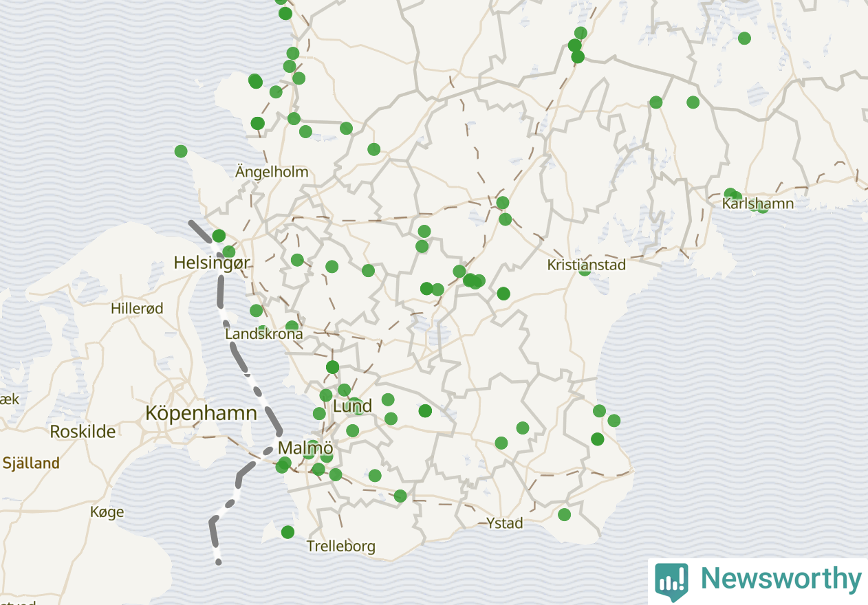Select the Lund city label
The height and width of the screenshot is (605, 868).
coord(352,406)
